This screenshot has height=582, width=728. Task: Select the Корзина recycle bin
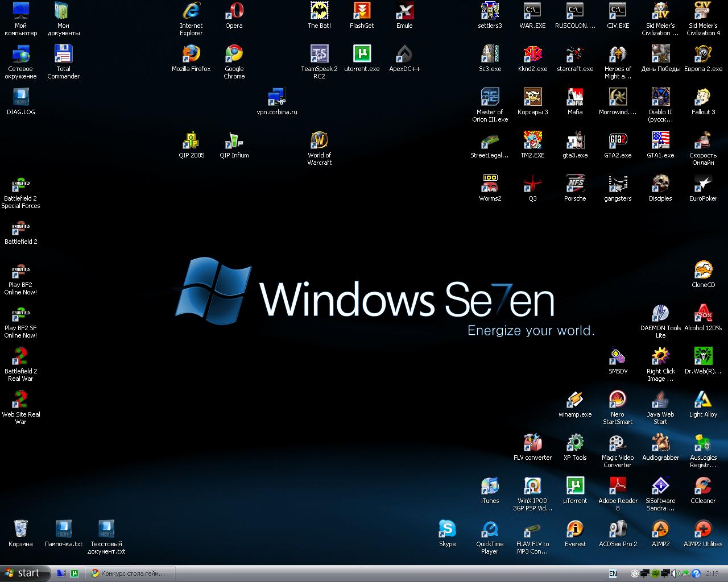(20, 529)
